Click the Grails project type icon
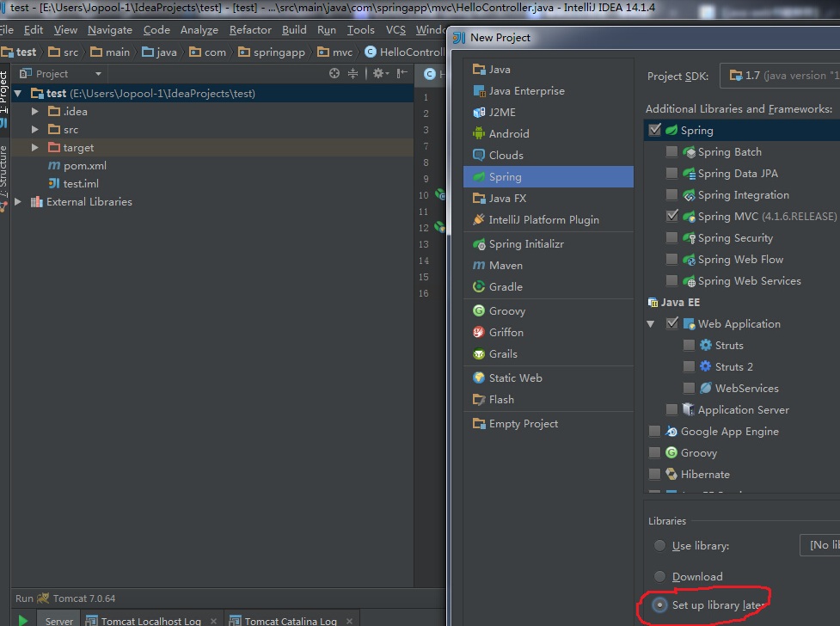Viewport: 840px width, 626px height. (478, 353)
